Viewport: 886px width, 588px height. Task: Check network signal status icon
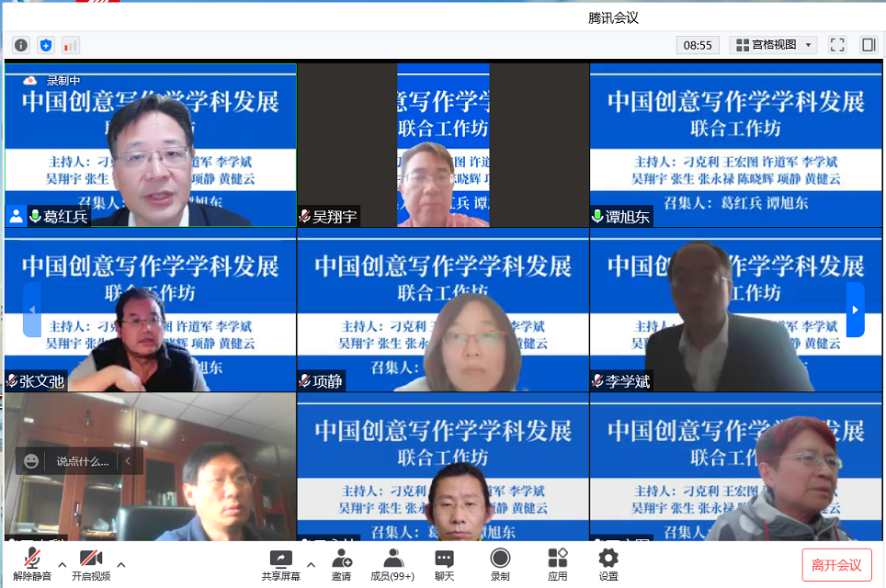point(71,45)
